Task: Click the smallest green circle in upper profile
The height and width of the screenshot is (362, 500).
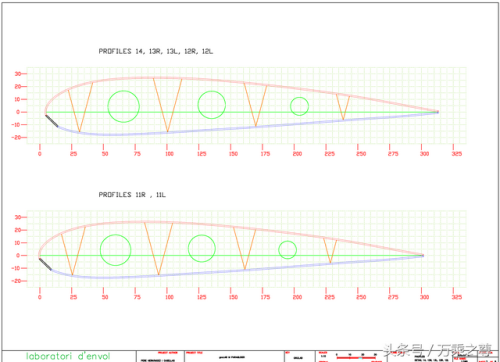Action: (299, 106)
